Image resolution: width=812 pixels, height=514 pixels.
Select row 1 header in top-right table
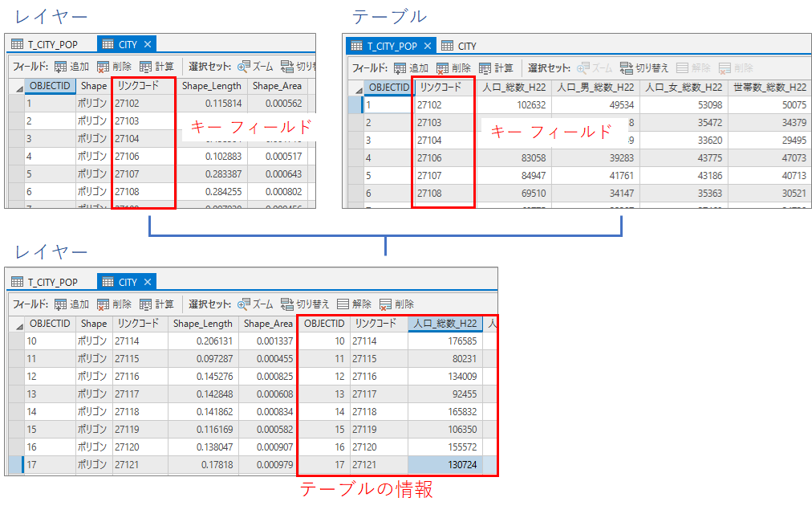[355, 104]
